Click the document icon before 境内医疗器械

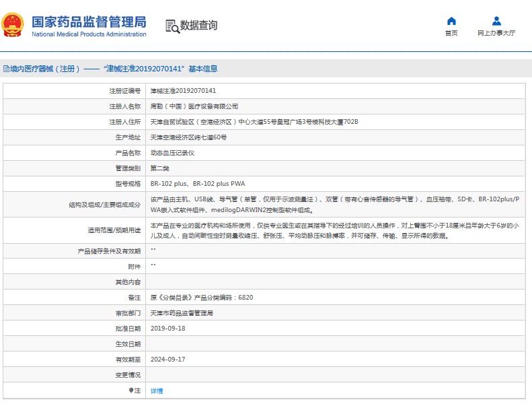point(6,69)
